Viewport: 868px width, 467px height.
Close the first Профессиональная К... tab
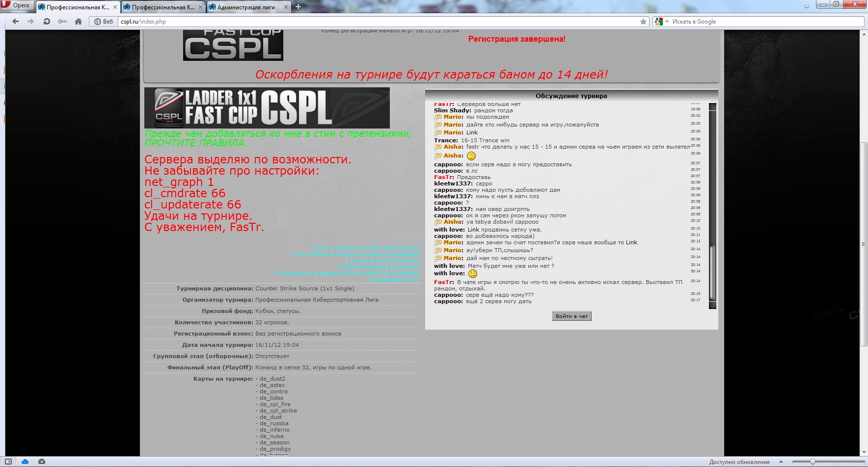[115, 7]
